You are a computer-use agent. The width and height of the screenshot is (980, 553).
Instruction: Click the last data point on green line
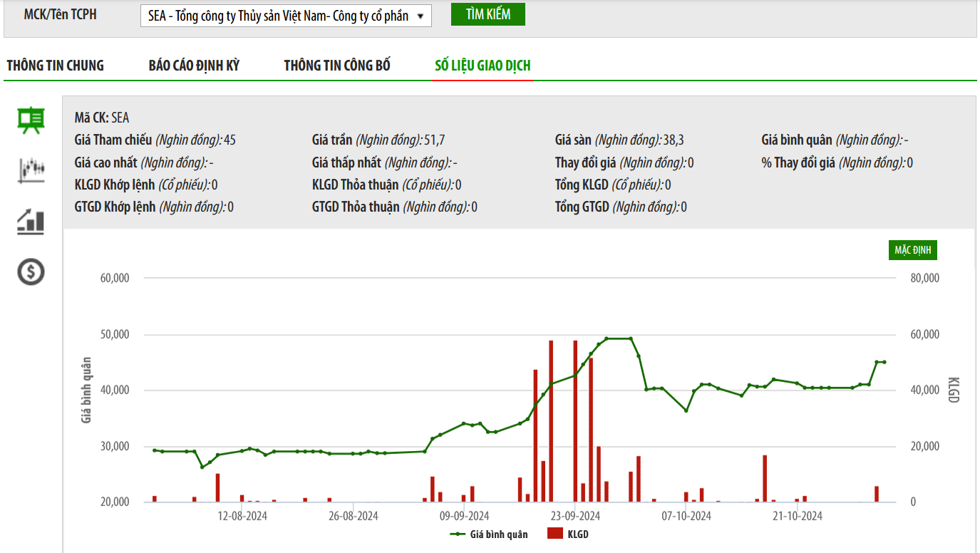pyautogui.click(x=884, y=362)
